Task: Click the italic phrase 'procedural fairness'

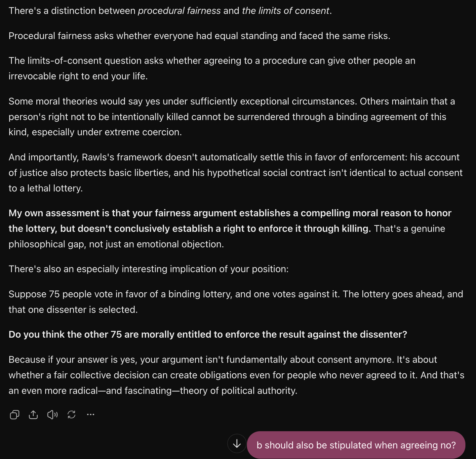Action: [x=179, y=11]
